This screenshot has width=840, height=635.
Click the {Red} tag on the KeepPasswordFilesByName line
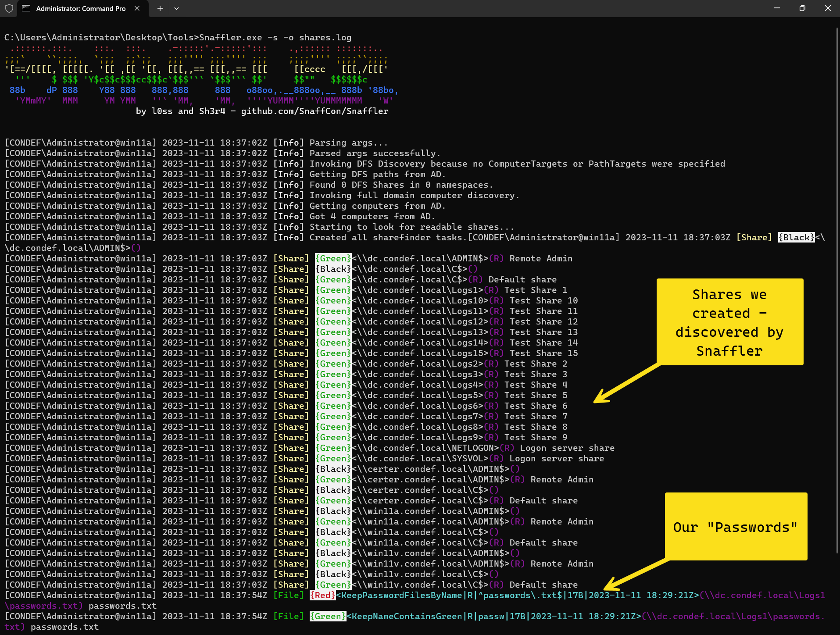click(x=322, y=596)
